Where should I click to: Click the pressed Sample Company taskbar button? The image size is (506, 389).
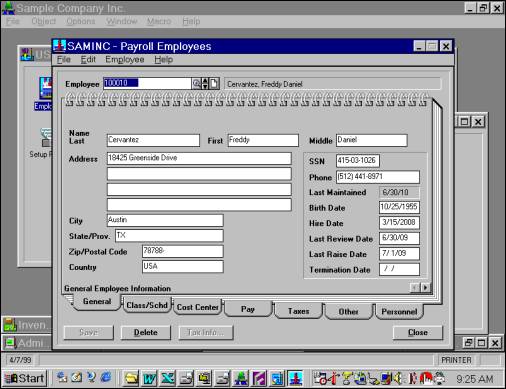[x=295, y=378]
